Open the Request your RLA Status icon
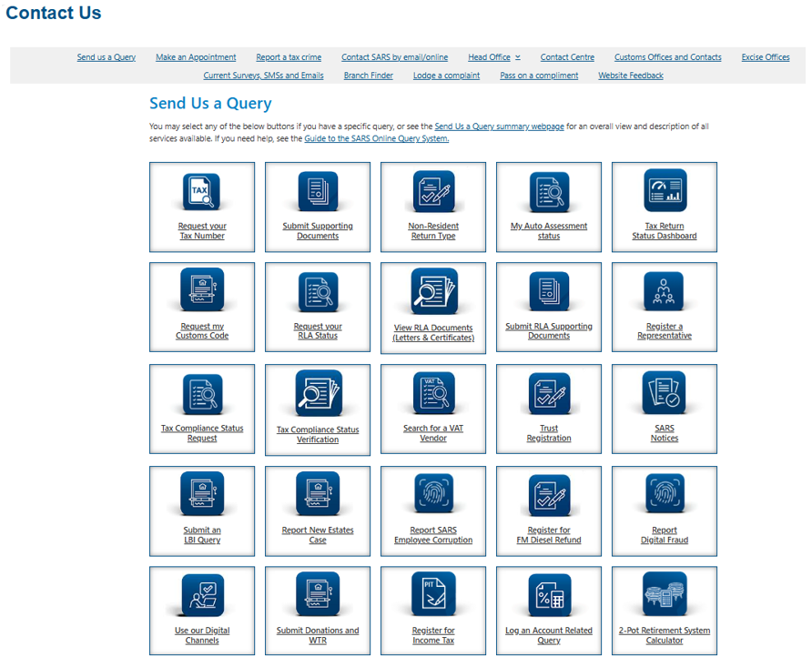The image size is (812, 657). pos(318,291)
